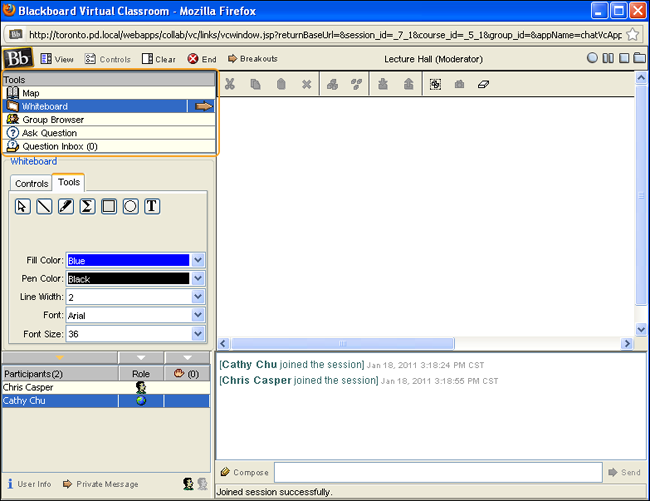650x501 pixels.
Task: Select the line drawing tool
Action: point(44,206)
